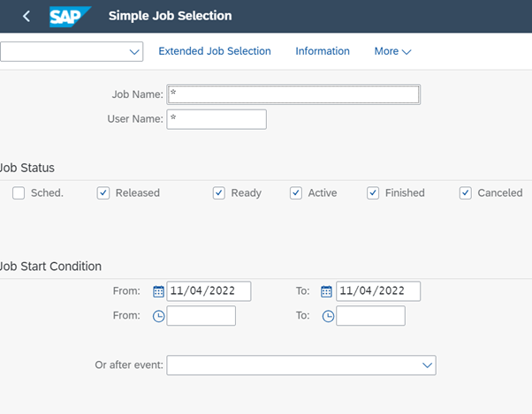Toggle the Ready status checkbox
The width and height of the screenshot is (532, 414).
[x=219, y=193]
